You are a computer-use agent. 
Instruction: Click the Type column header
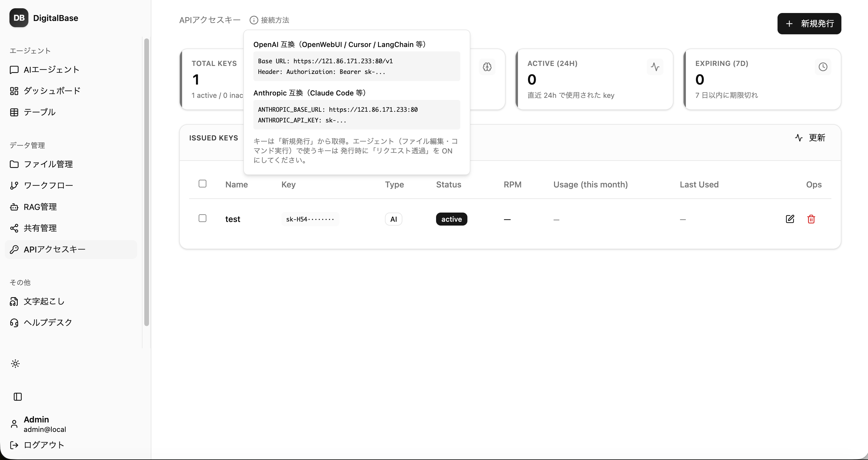pyautogui.click(x=394, y=184)
